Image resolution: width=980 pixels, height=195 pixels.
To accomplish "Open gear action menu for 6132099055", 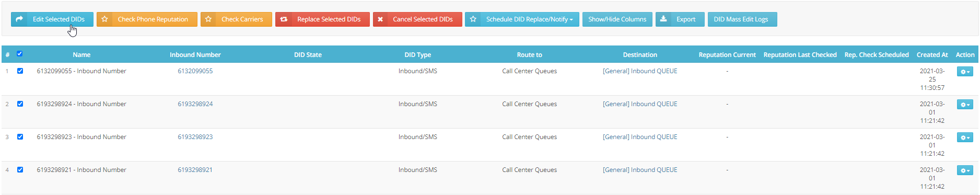I will 965,72.
